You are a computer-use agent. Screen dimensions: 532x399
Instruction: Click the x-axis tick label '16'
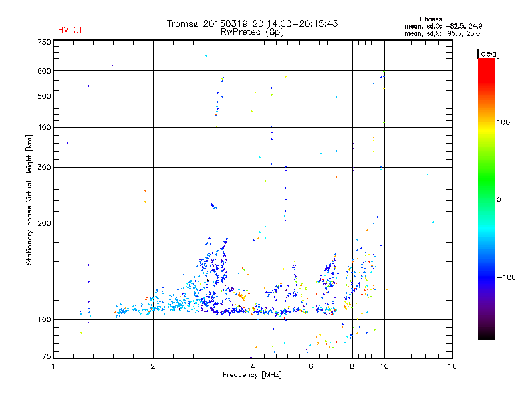pyautogui.click(x=452, y=366)
